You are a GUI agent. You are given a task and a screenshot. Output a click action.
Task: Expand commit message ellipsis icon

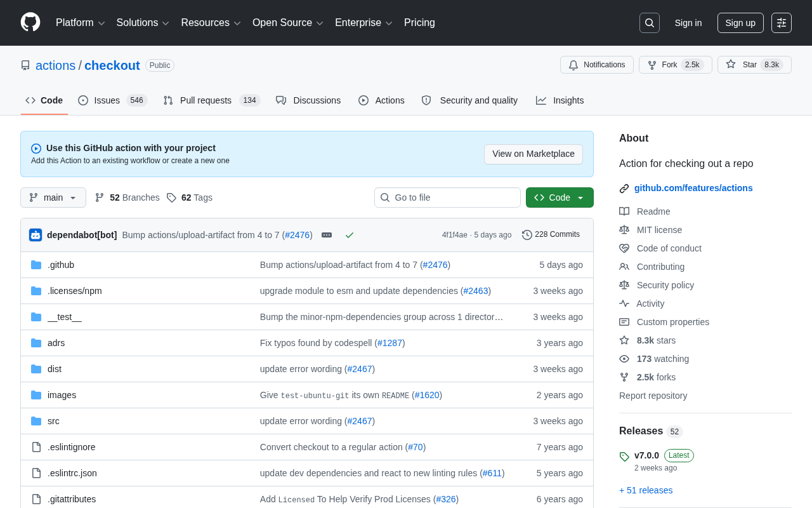point(327,235)
